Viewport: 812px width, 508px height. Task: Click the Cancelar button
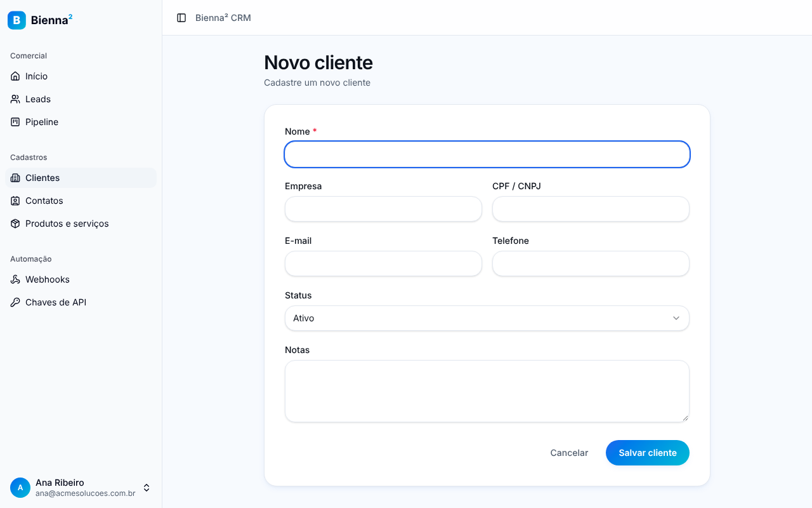569,453
